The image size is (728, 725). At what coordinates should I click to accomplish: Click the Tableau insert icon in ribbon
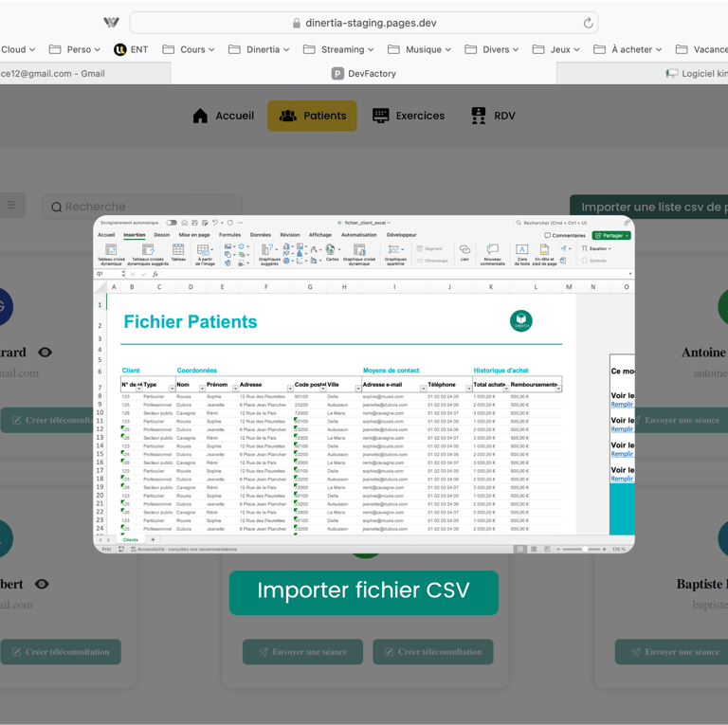coord(178,249)
